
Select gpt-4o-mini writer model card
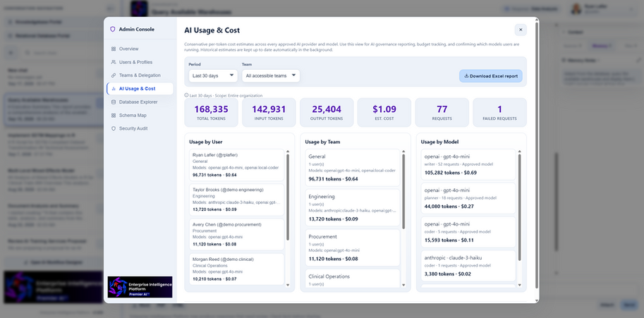pos(468,164)
